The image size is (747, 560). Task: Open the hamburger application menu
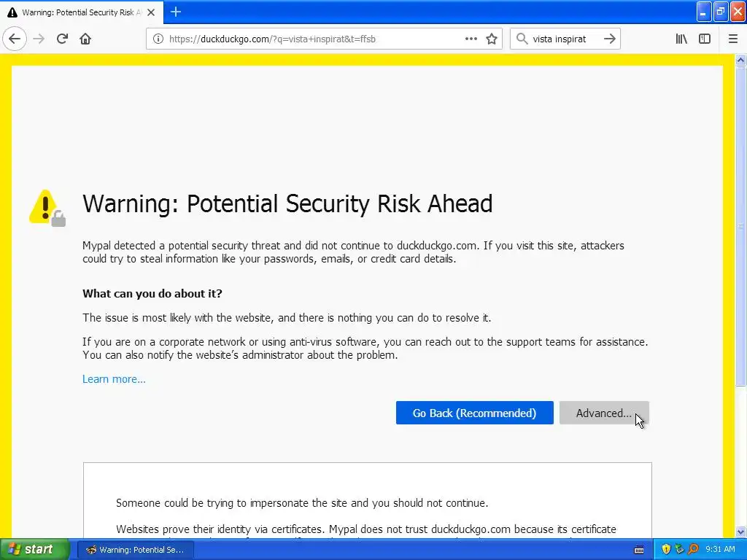tap(732, 39)
